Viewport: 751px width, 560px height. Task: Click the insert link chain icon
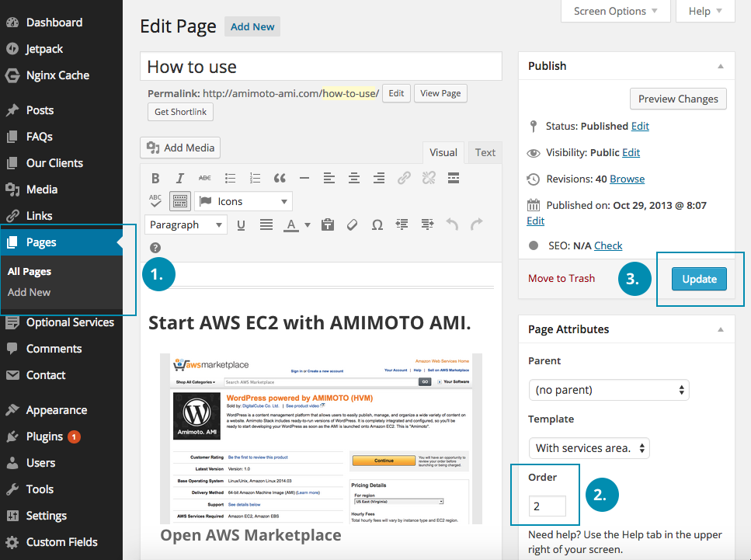pos(404,179)
